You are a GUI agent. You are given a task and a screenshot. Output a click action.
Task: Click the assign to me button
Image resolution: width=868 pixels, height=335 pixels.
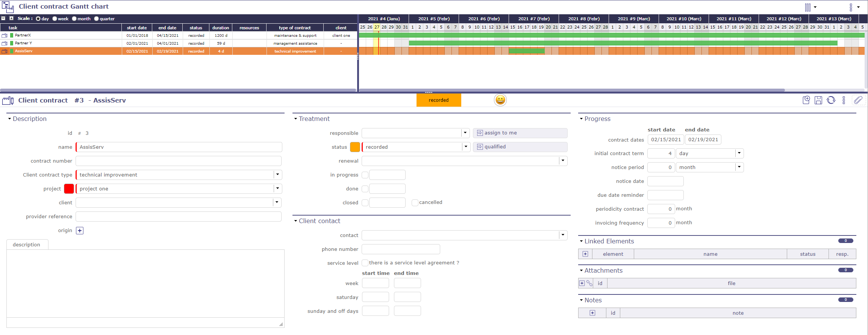pos(520,133)
